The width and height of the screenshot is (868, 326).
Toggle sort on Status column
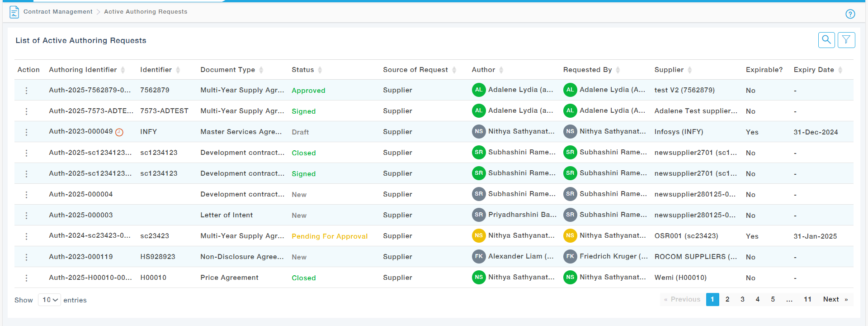[320, 70]
